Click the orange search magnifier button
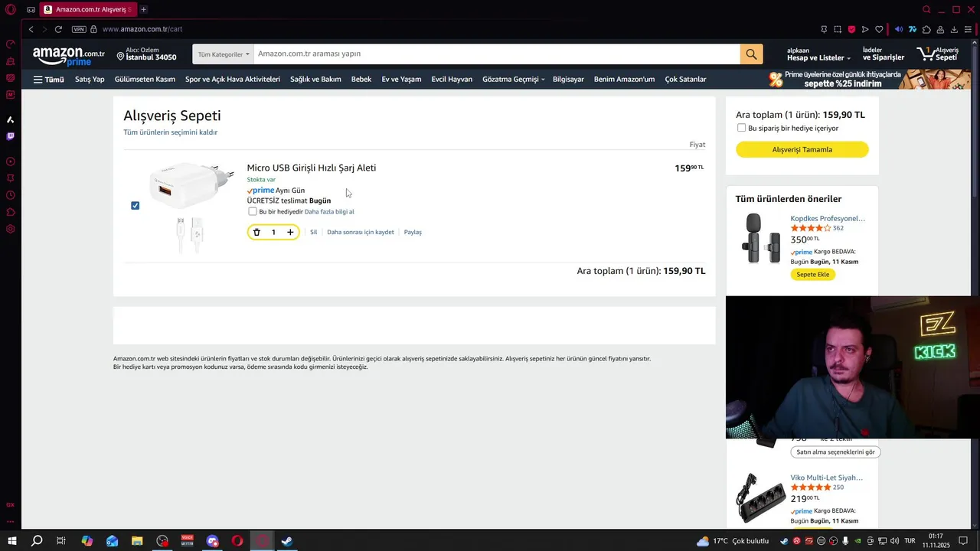This screenshot has height=551, width=980. tap(751, 54)
